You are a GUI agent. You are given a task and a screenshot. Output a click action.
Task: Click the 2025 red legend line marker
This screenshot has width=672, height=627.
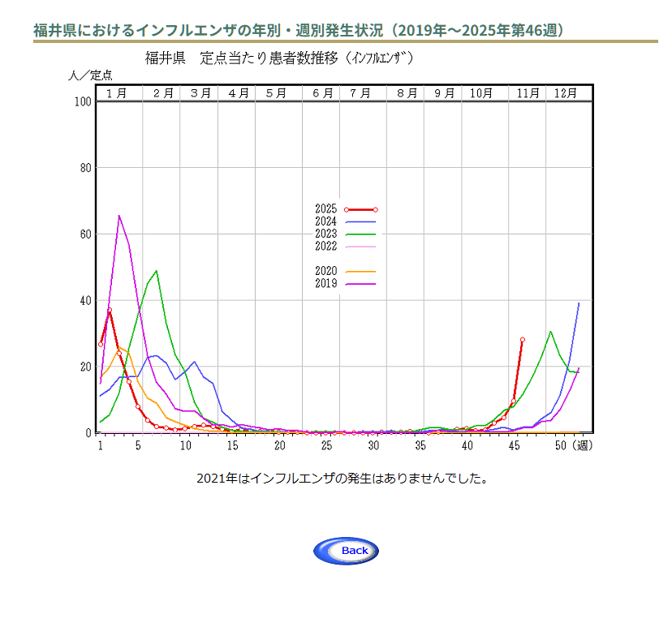pyautogui.click(x=360, y=209)
